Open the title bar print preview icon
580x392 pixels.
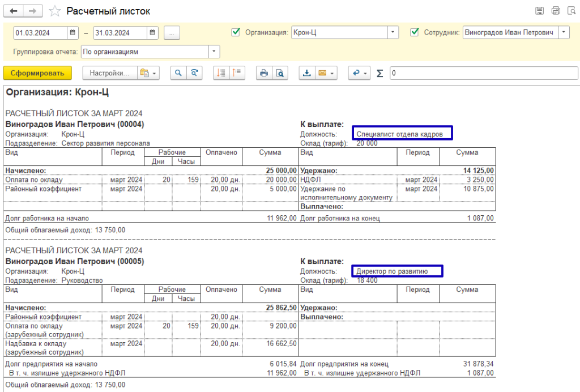tap(572, 11)
